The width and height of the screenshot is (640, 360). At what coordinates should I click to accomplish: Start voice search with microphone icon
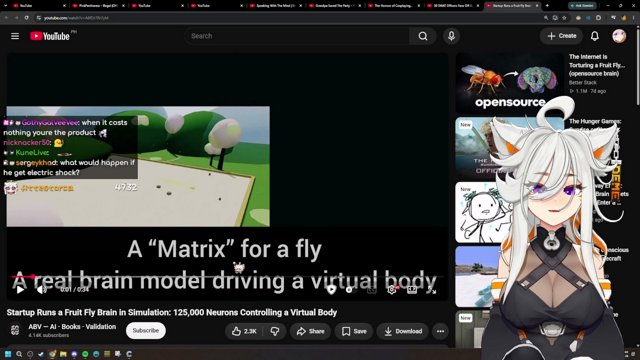(451, 36)
